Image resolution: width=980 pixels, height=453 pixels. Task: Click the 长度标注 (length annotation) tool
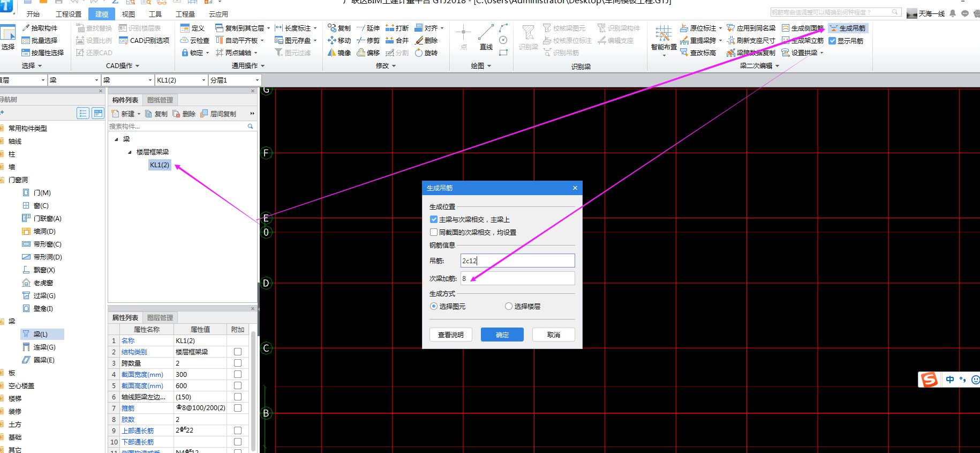(x=296, y=28)
